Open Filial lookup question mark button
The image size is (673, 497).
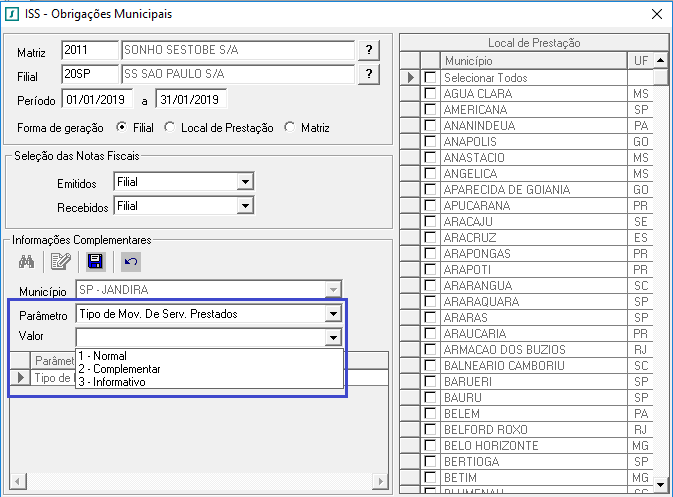click(x=369, y=75)
